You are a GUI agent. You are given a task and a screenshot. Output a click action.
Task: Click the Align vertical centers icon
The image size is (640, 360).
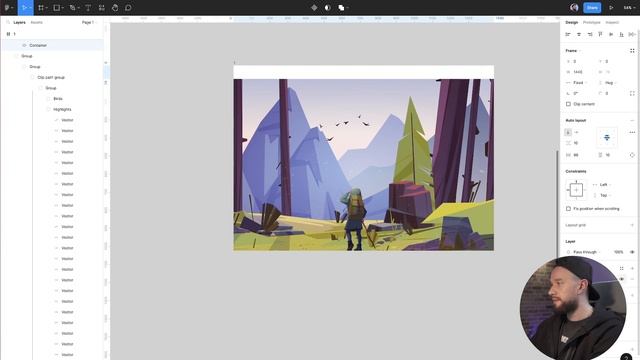[x=611, y=34]
